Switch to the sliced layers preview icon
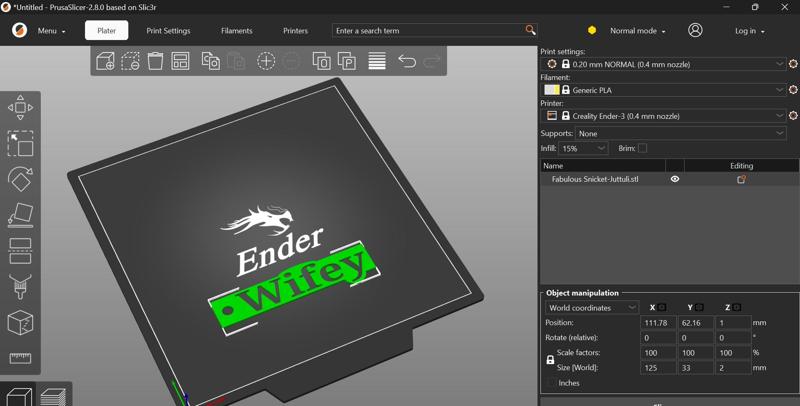The image size is (800, 406). [x=53, y=397]
